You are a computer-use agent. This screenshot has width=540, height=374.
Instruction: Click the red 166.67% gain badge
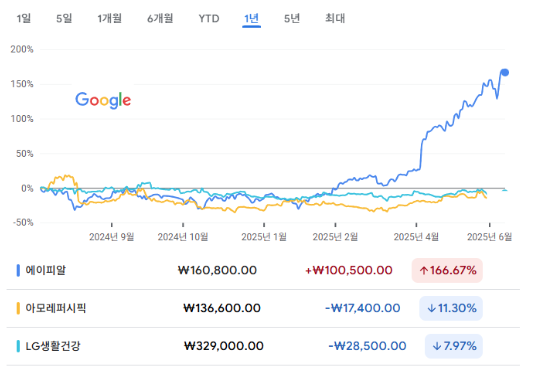click(x=447, y=270)
